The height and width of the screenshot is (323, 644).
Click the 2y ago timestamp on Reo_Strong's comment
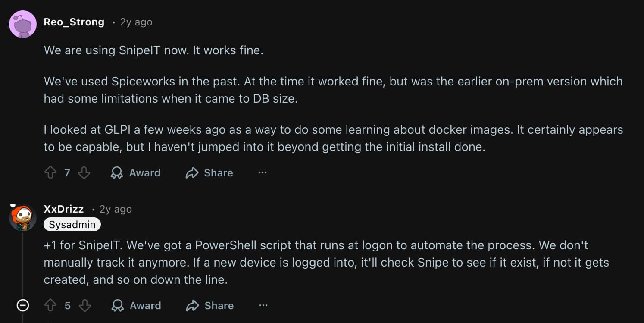(136, 22)
